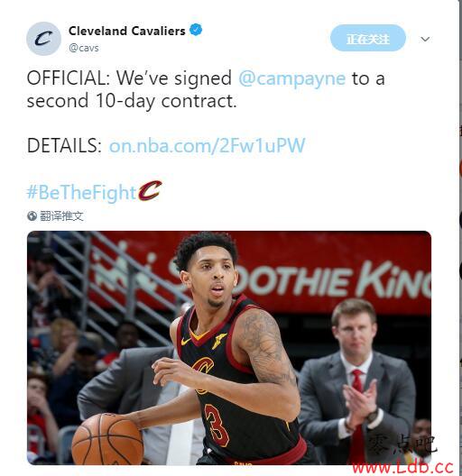
Task: Click the basketball in the photo
Action: tap(107, 440)
